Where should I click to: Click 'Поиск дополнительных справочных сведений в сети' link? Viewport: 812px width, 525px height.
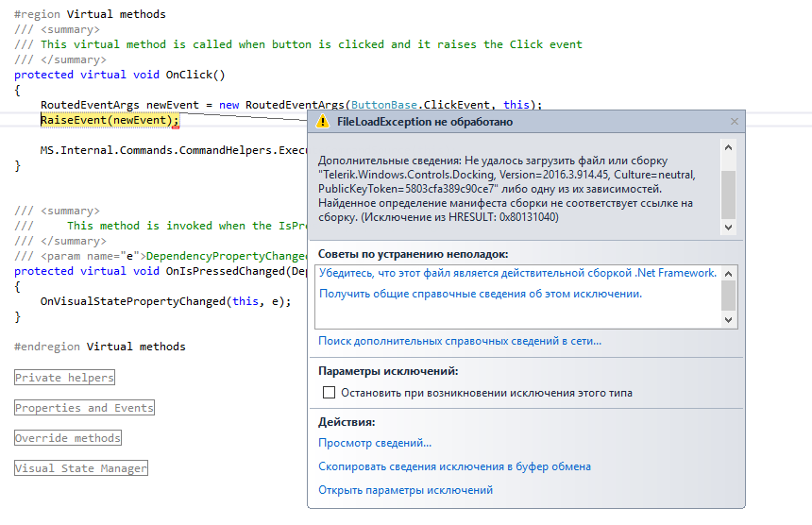[460, 341]
